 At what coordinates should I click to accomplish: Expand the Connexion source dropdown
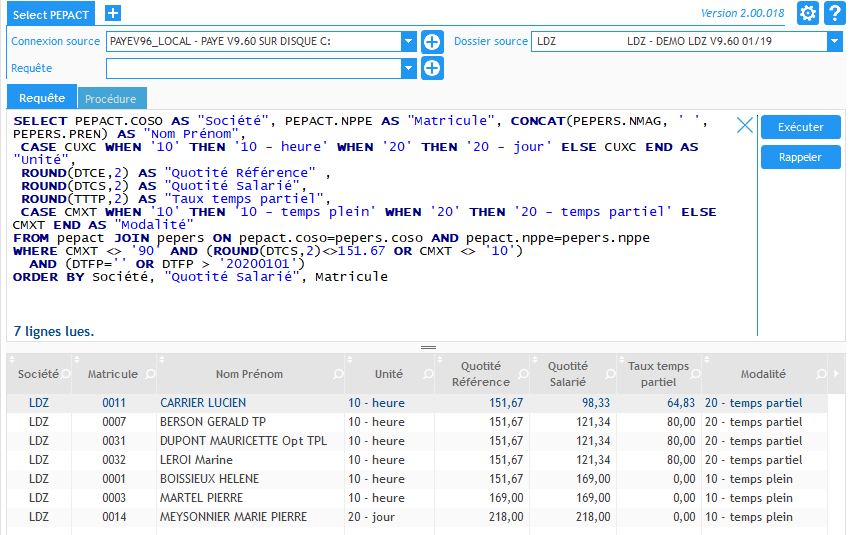[408, 42]
